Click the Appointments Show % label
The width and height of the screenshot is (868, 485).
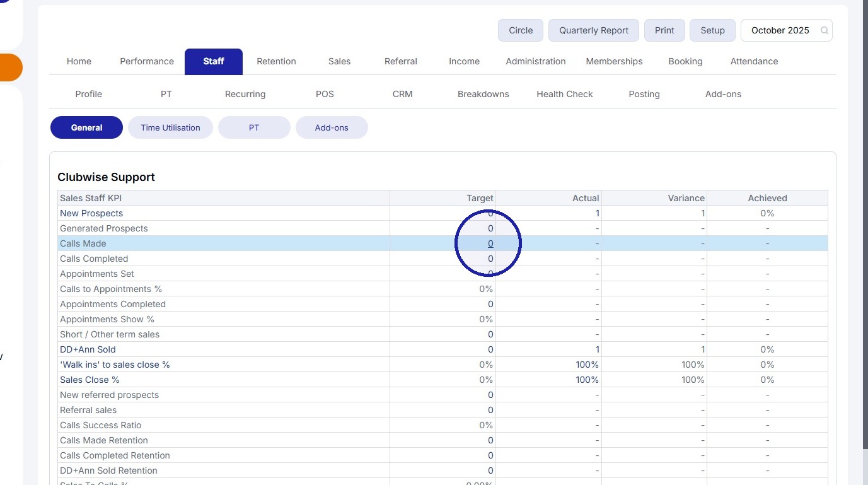click(x=107, y=319)
